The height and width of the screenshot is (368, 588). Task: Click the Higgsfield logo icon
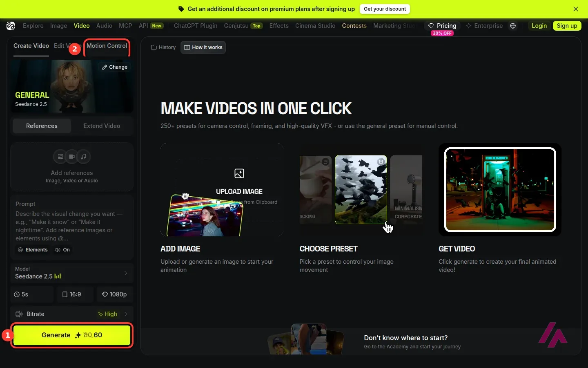click(11, 26)
